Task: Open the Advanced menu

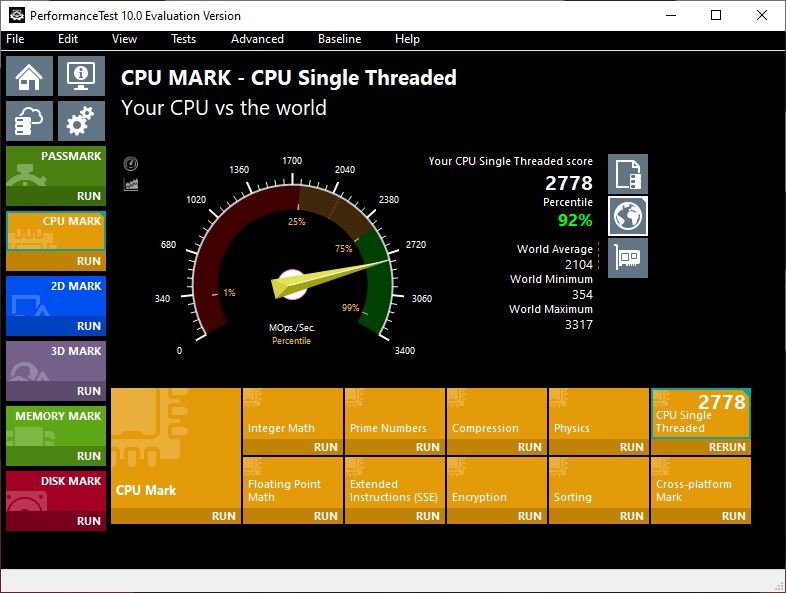Action: 257,39
